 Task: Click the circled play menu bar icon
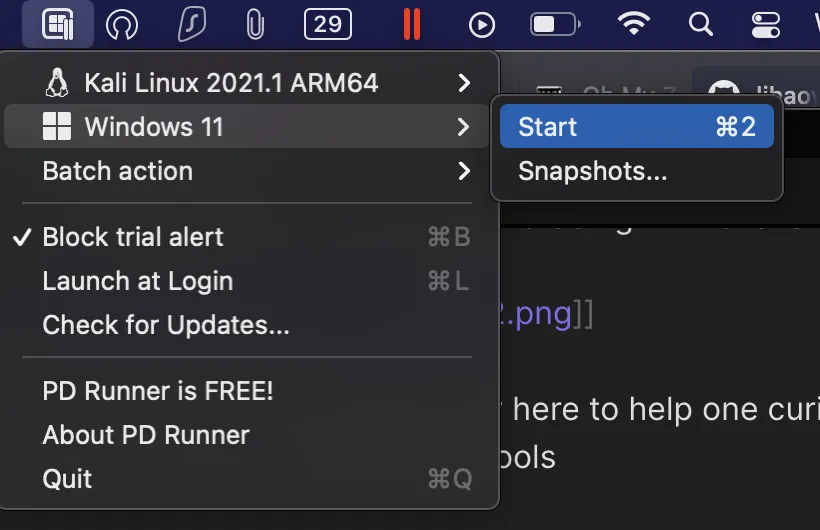point(482,25)
